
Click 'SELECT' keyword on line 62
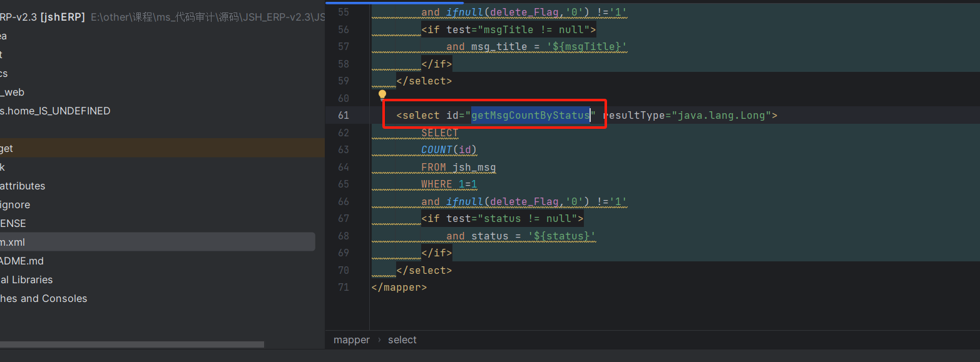(440, 133)
